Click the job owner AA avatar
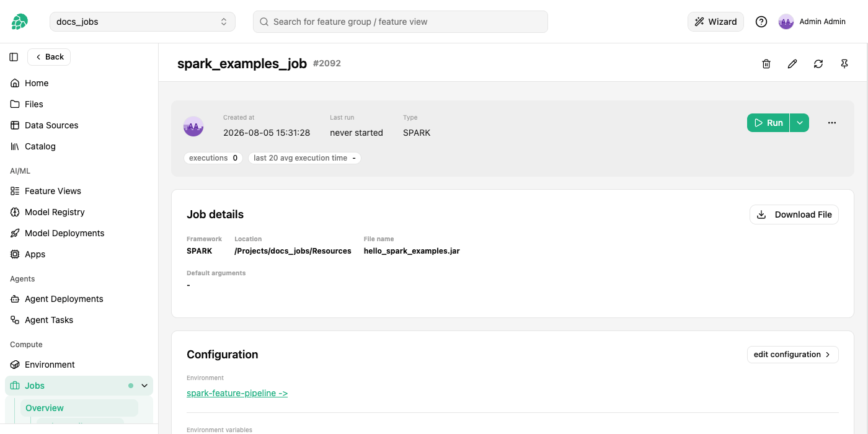868x434 pixels. 193,126
